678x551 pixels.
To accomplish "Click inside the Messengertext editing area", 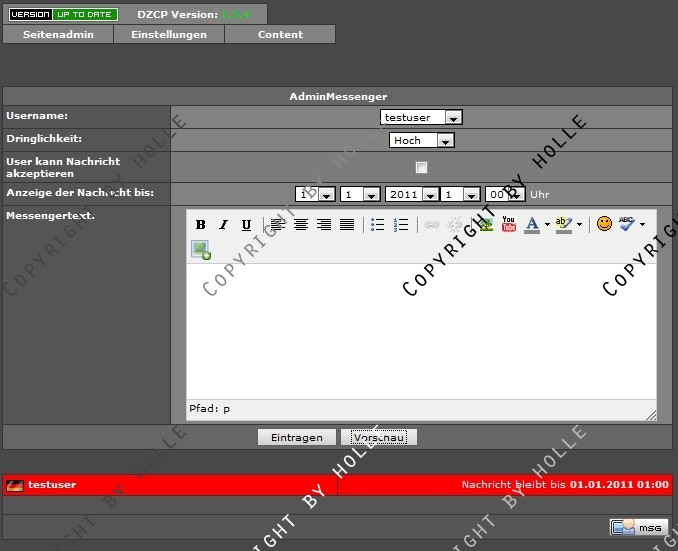I will click(x=421, y=331).
